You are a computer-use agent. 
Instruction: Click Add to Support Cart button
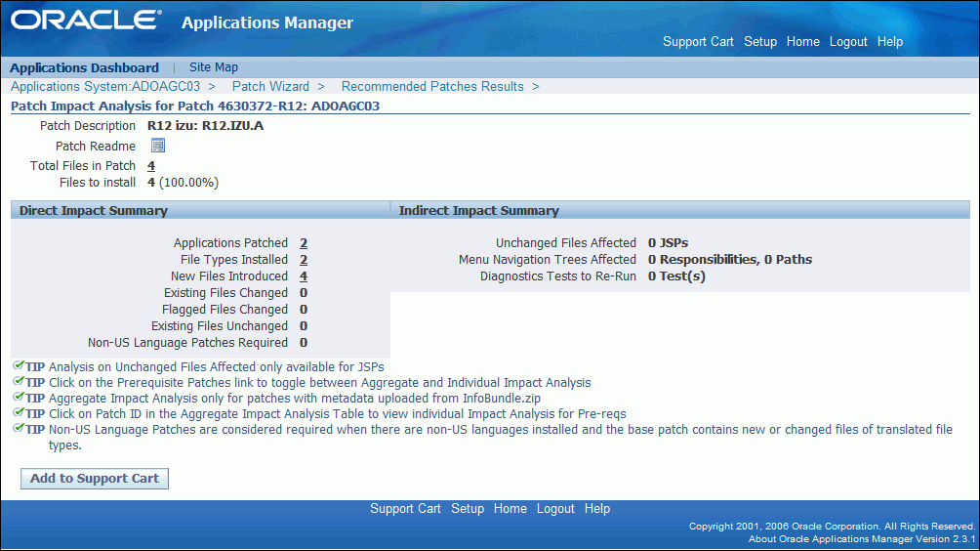(x=95, y=479)
